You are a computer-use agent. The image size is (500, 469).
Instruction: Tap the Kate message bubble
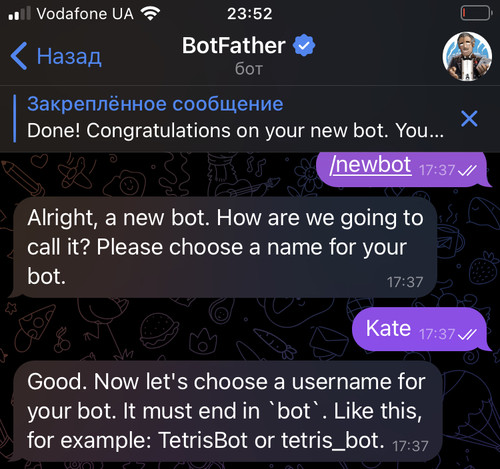point(419,329)
